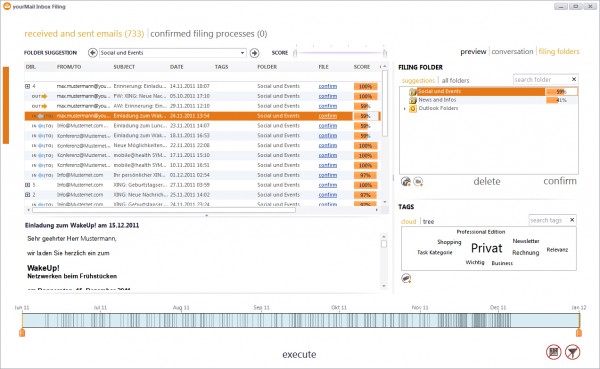Screen dimensions: 600x369
Task: Click the right handle of the score slider
Action: pos(385,53)
